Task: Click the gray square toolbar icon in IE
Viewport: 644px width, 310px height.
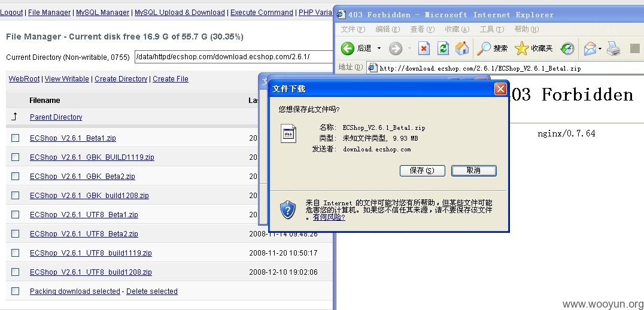Action: coord(634,48)
